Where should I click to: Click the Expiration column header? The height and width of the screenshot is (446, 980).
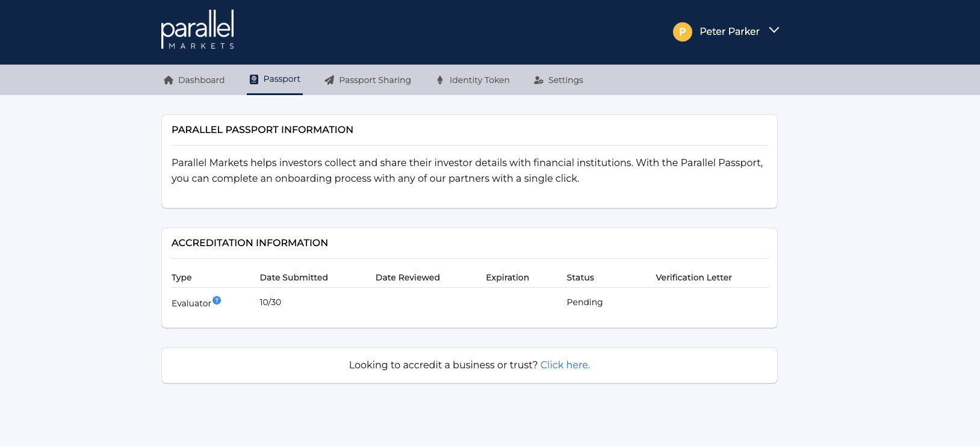(x=507, y=277)
